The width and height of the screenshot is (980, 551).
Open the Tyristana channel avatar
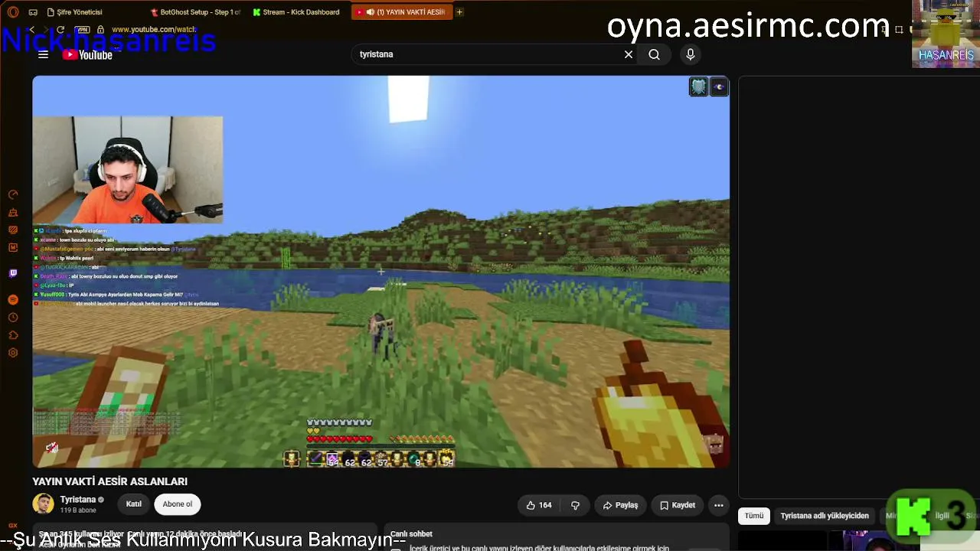click(x=43, y=504)
